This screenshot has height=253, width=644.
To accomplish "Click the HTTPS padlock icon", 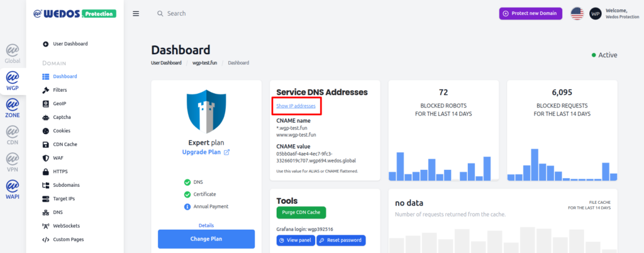I will pos(45,172).
